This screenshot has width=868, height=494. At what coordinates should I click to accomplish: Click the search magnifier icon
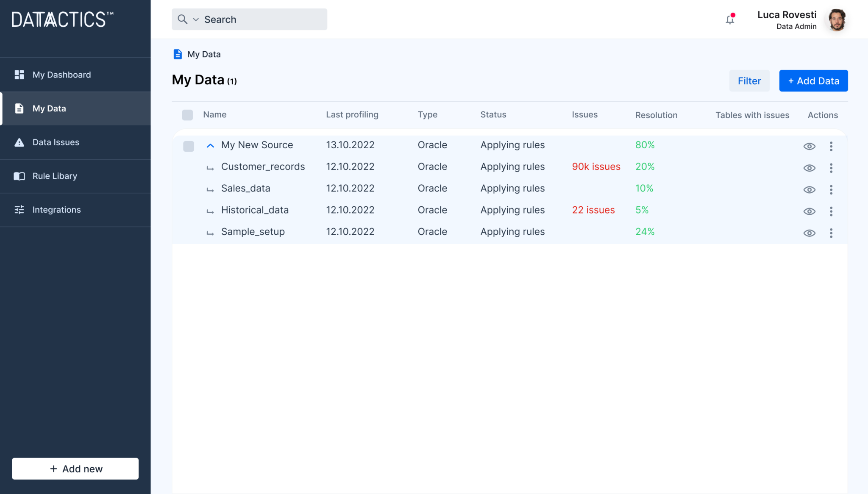coord(182,19)
